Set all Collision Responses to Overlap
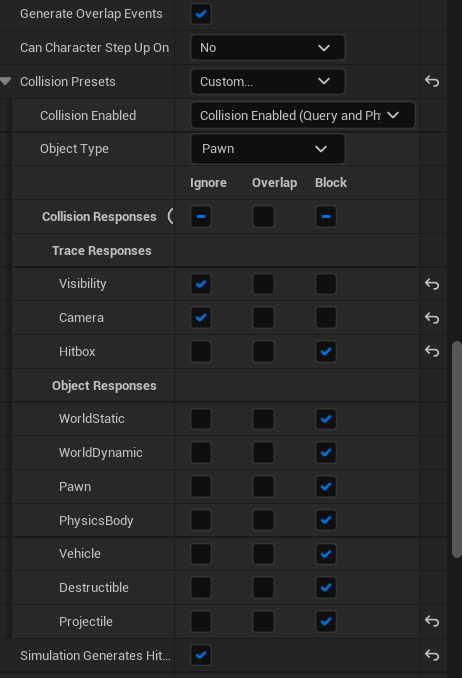This screenshot has width=462, height=678. point(263,217)
